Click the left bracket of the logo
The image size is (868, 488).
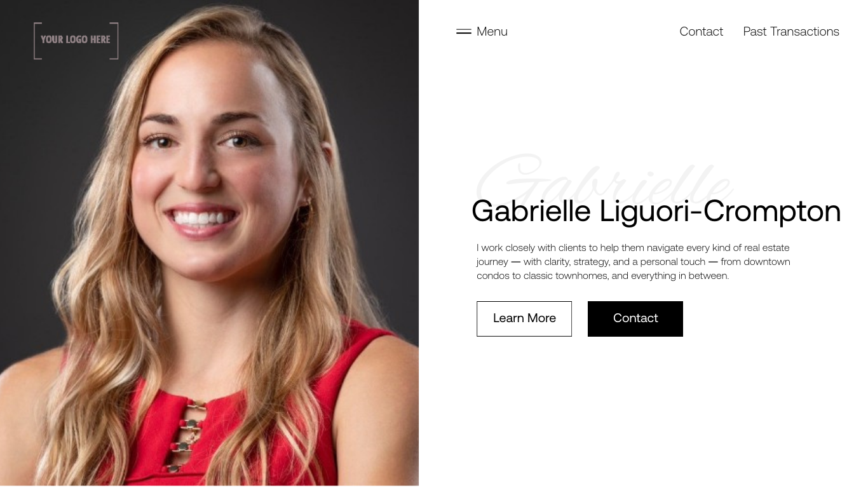click(x=37, y=41)
